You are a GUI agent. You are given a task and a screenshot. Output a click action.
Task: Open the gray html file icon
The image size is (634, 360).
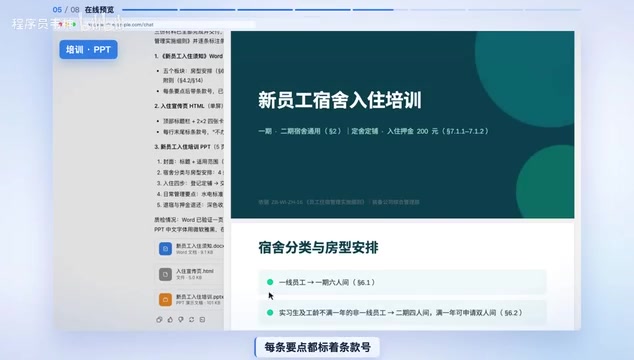[165, 274]
